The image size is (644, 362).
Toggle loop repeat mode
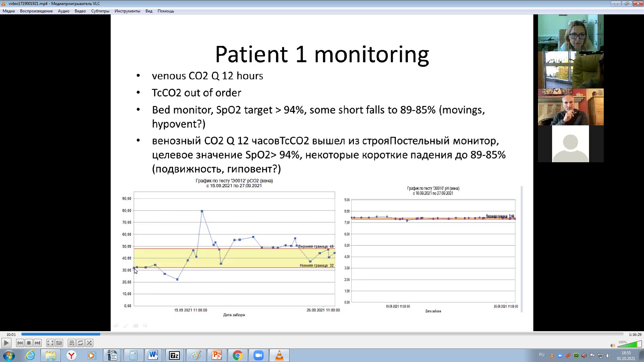(80, 343)
